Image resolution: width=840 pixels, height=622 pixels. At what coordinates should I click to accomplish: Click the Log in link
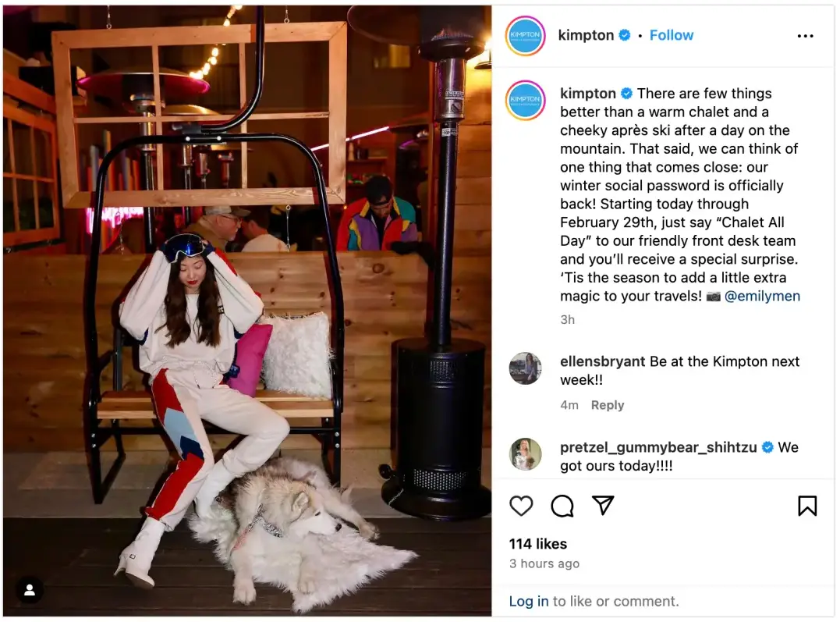(528, 601)
